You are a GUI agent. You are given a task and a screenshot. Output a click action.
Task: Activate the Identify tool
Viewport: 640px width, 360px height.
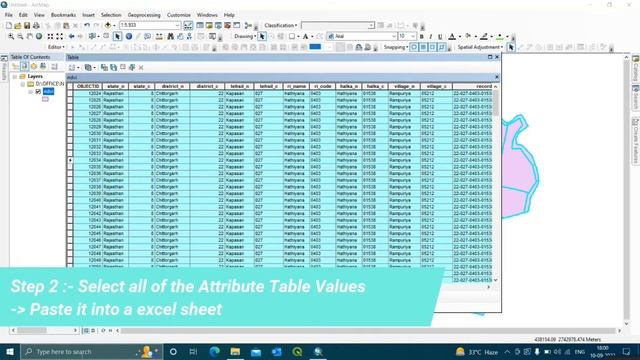(129, 37)
